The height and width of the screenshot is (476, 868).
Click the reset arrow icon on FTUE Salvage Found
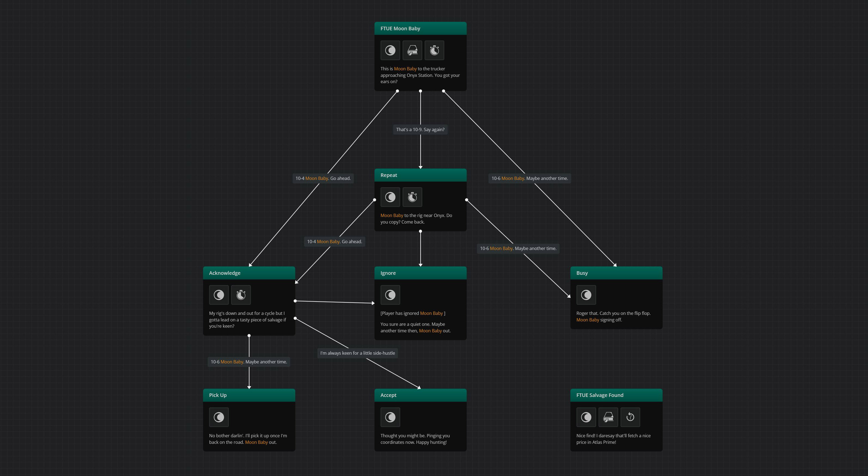pos(630,417)
